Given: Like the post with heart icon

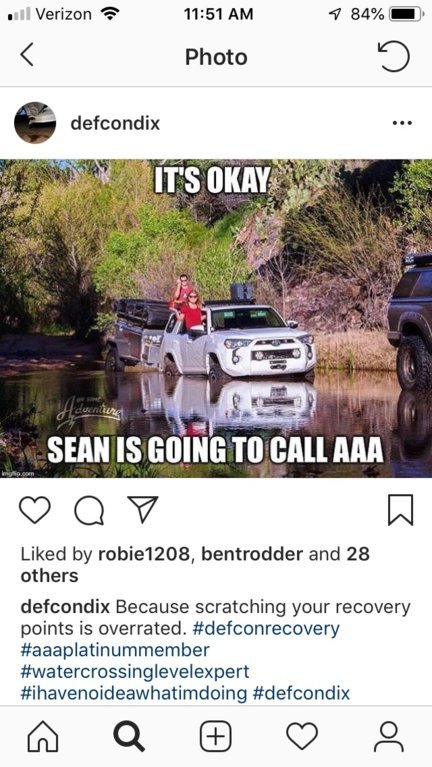Looking at the screenshot, I should coord(35,510).
